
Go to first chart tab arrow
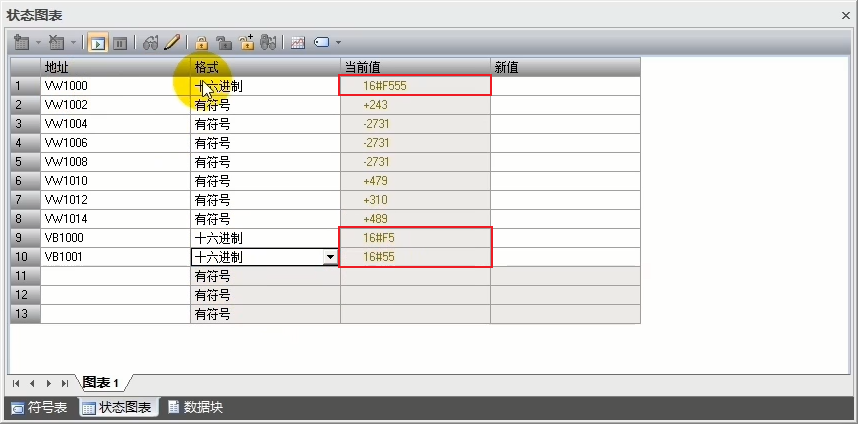point(16,384)
